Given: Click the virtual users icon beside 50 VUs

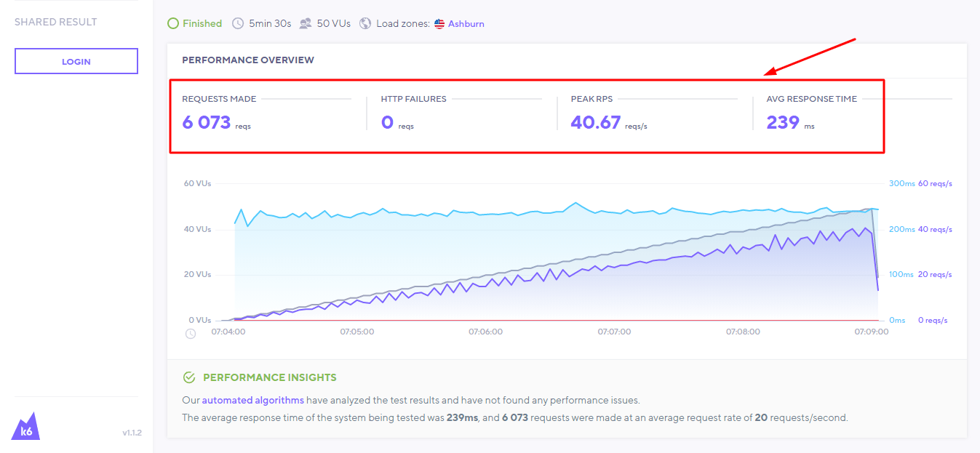Looking at the screenshot, I should point(306,23).
